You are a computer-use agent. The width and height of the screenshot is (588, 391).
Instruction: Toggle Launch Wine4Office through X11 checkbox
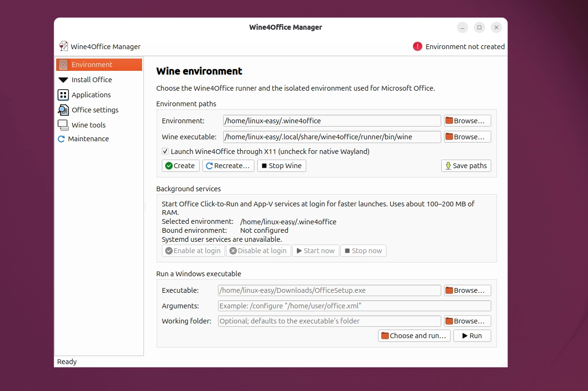click(165, 152)
